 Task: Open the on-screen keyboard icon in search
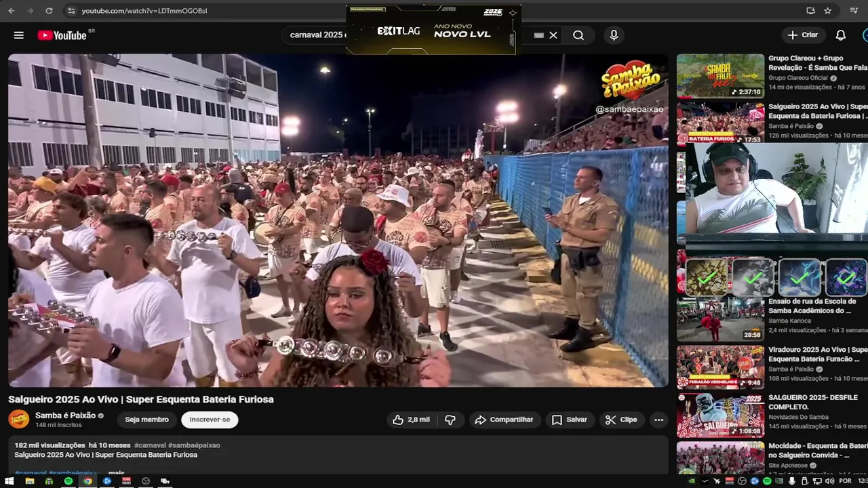click(539, 35)
